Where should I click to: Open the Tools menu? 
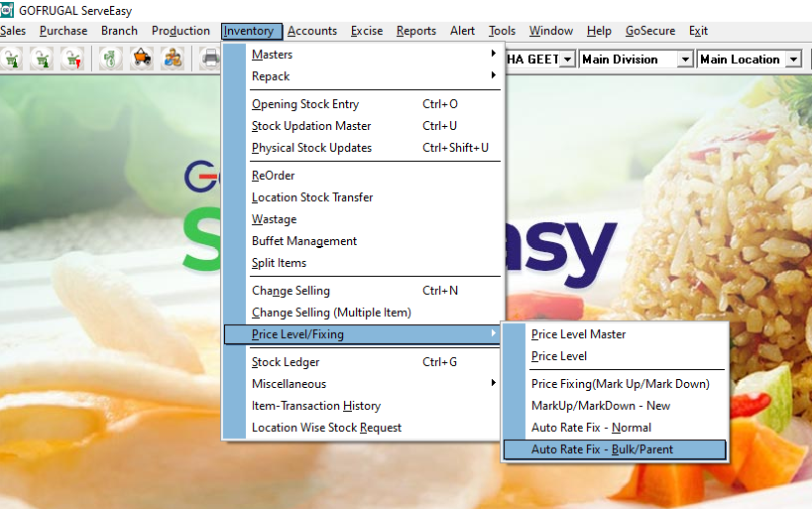[x=502, y=31]
